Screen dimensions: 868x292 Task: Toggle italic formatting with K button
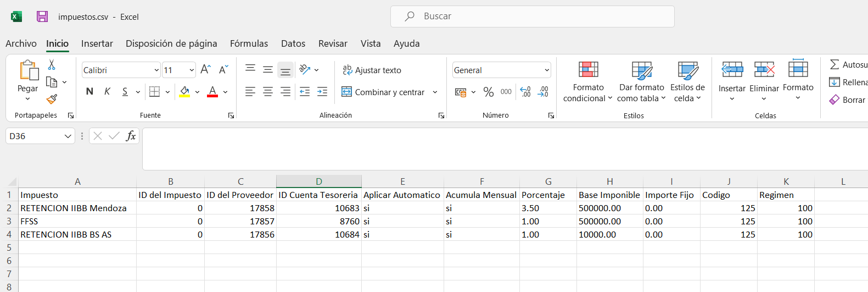(107, 92)
